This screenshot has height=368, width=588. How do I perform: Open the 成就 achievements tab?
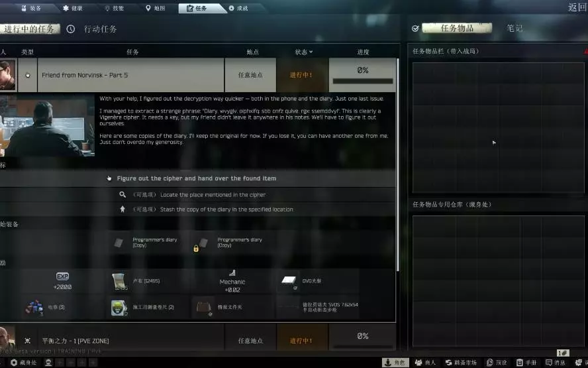point(238,8)
